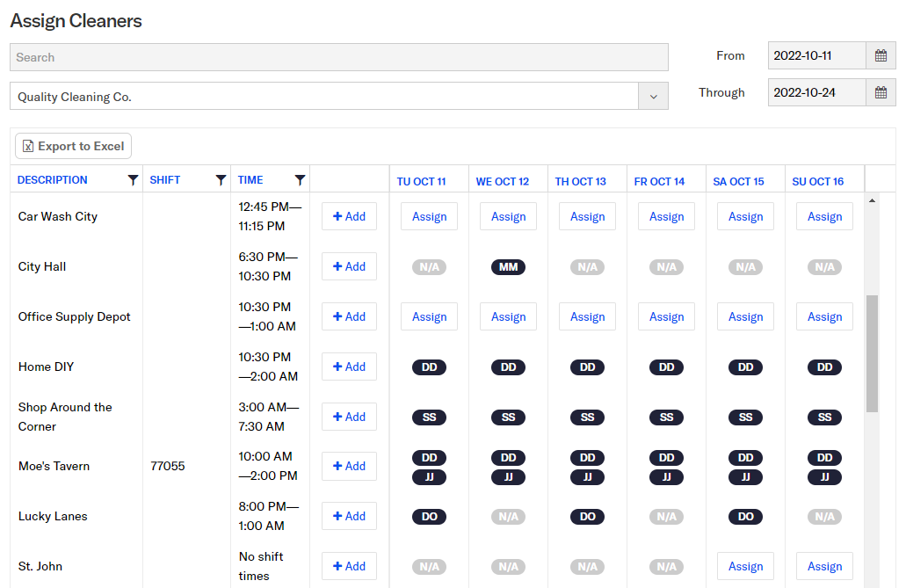Add a new shift for Car Wash City
906x588 pixels.
click(349, 215)
